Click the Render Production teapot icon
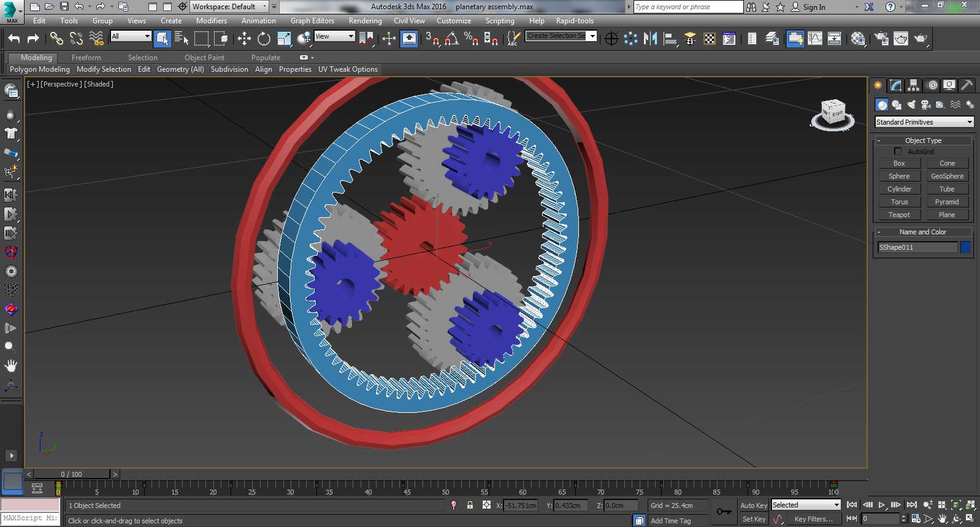Screen dimensions: 980x527 pos(921,39)
